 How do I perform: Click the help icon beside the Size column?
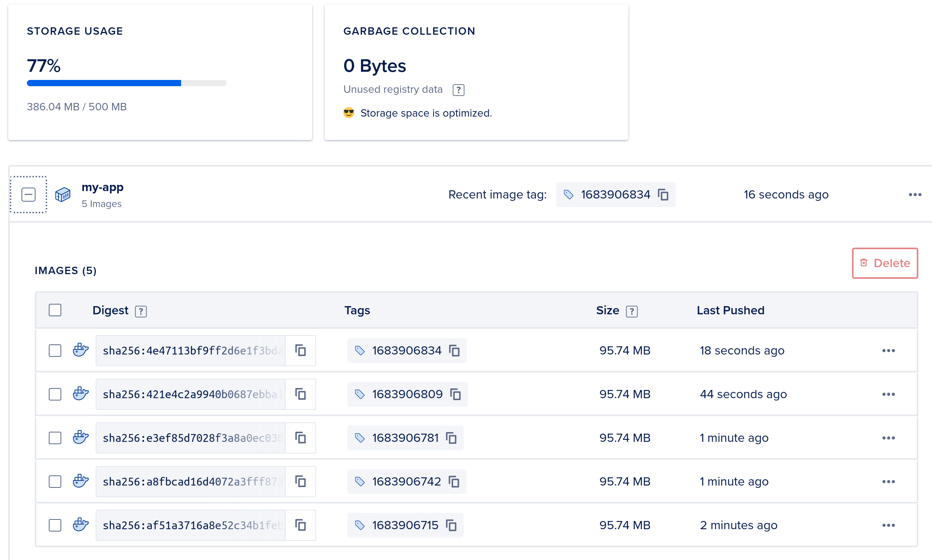click(631, 311)
